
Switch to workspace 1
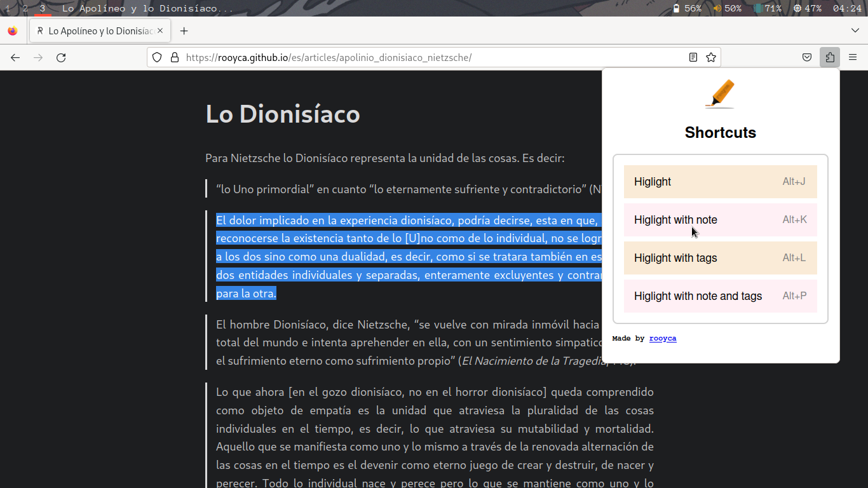(8, 8)
